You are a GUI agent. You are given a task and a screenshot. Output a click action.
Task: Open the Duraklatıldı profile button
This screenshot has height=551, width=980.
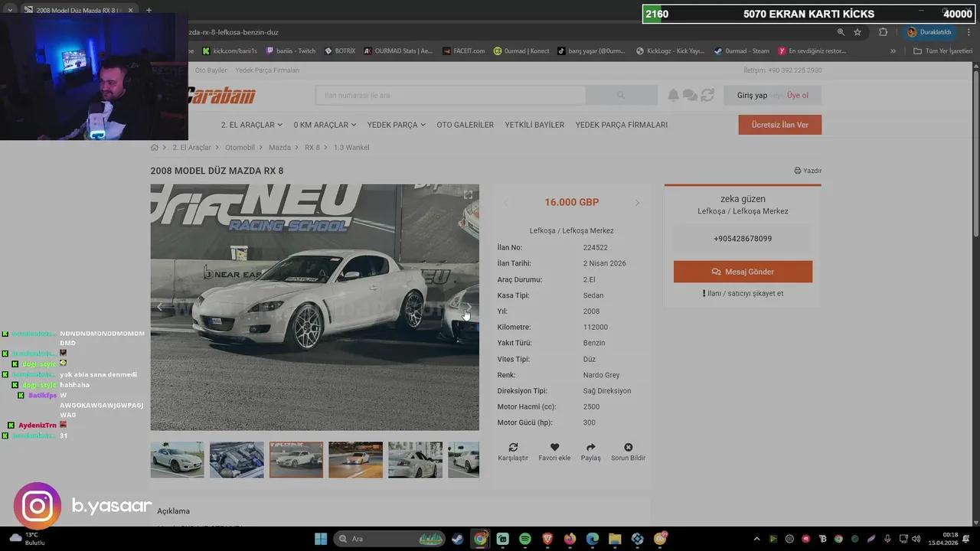(x=929, y=32)
